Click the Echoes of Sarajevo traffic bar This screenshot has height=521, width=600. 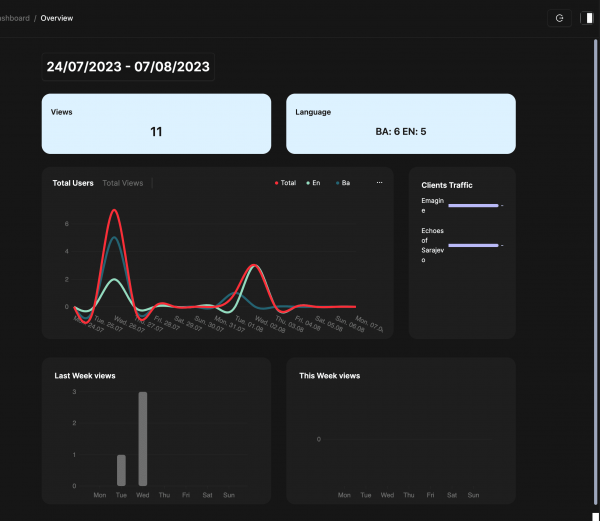tap(473, 245)
